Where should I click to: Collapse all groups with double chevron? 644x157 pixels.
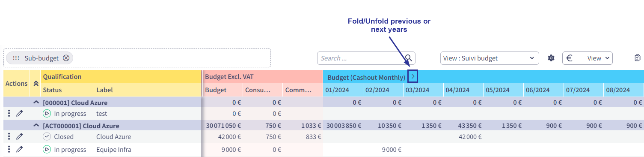tap(36, 84)
